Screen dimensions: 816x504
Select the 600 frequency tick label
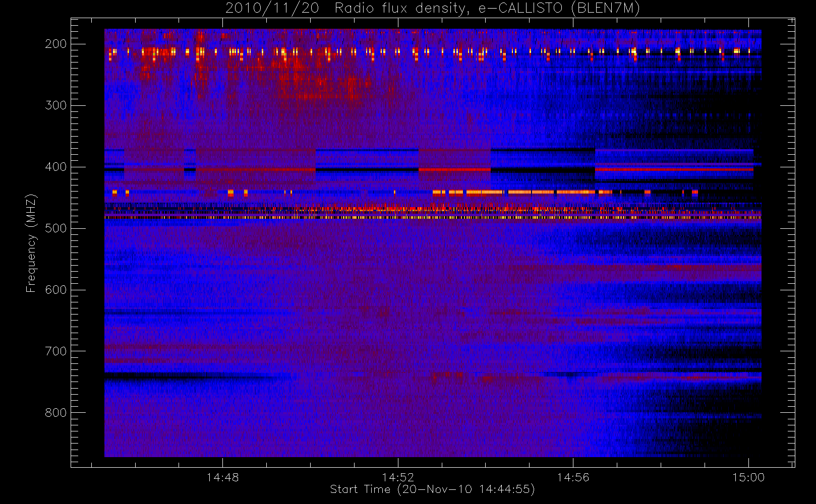[x=56, y=290]
